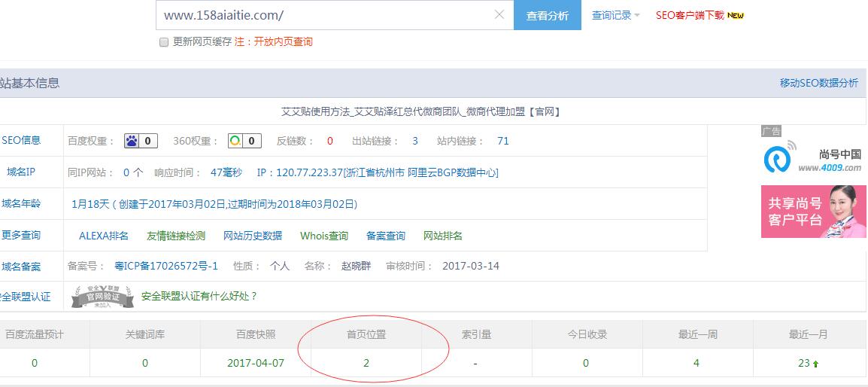Click the 出站链接 value 3

pyautogui.click(x=415, y=141)
